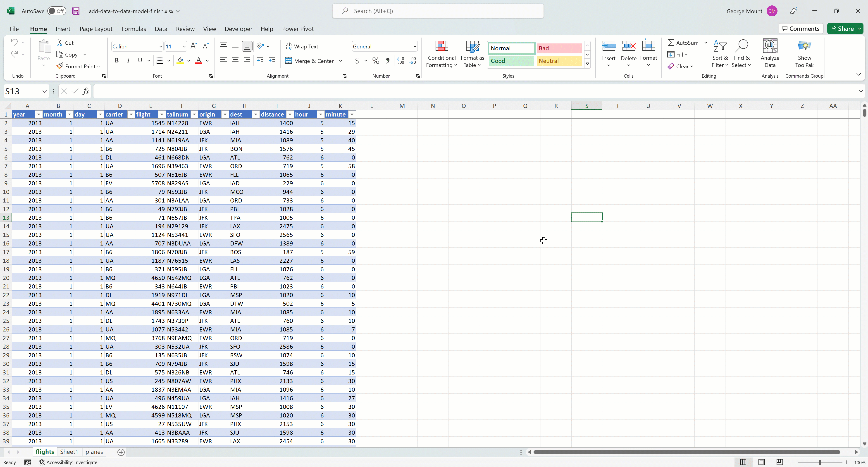The height and width of the screenshot is (467, 868).
Task: Toggle Bold formatting
Action: click(117, 61)
